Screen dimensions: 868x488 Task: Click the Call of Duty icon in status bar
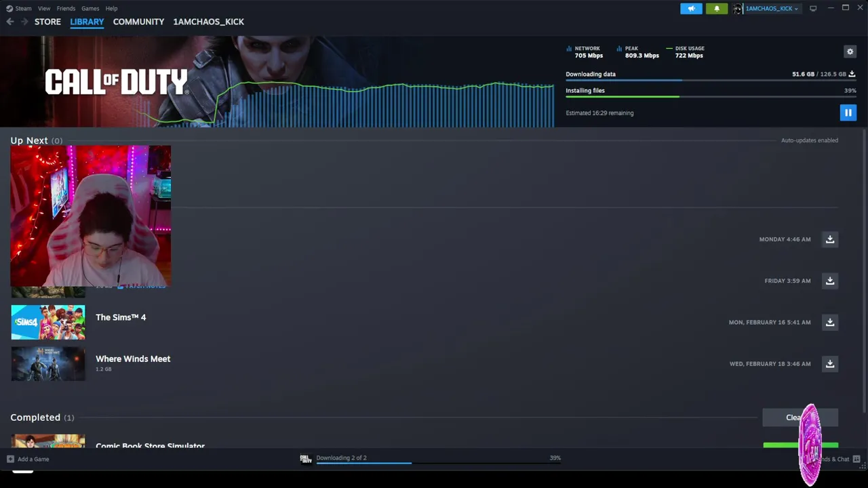click(x=306, y=459)
